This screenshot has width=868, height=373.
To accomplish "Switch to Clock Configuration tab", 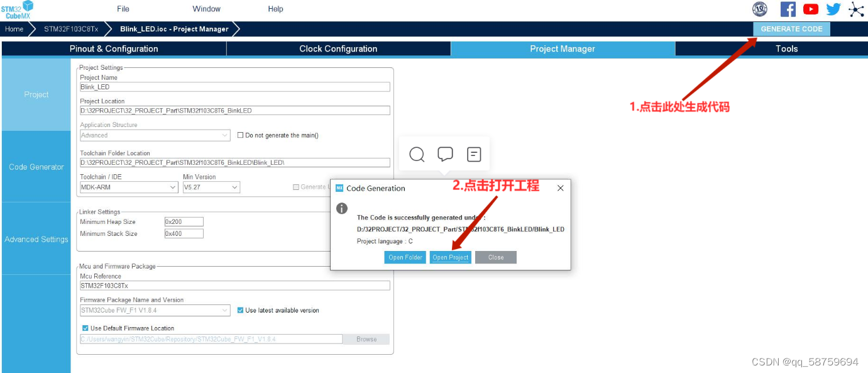I will coord(338,48).
